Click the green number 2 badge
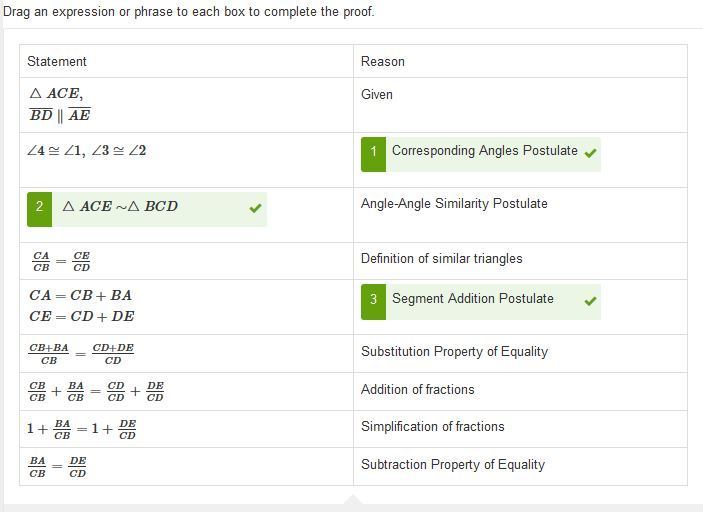 [39, 209]
